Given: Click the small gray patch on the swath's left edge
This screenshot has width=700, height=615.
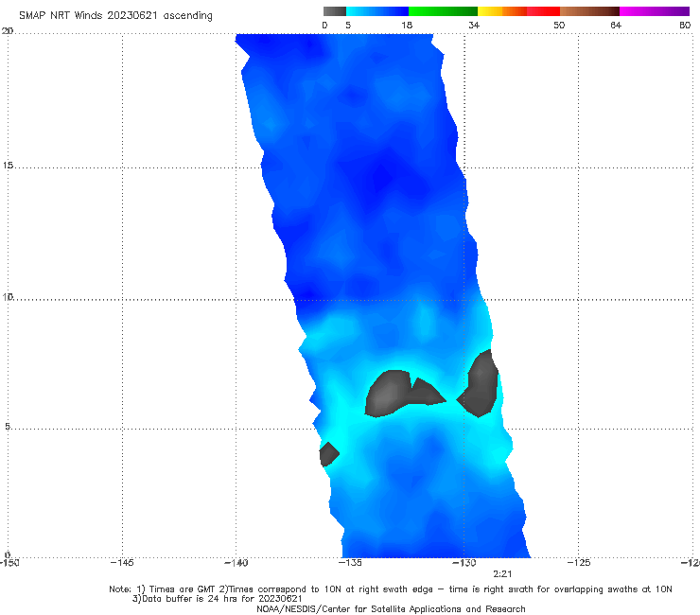Looking at the screenshot, I should pyautogui.click(x=328, y=454).
